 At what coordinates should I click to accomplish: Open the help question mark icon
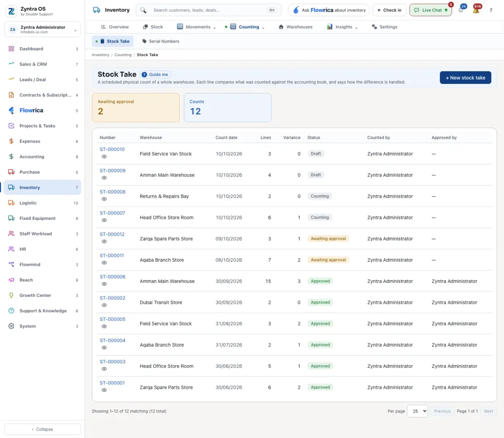tap(491, 10)
